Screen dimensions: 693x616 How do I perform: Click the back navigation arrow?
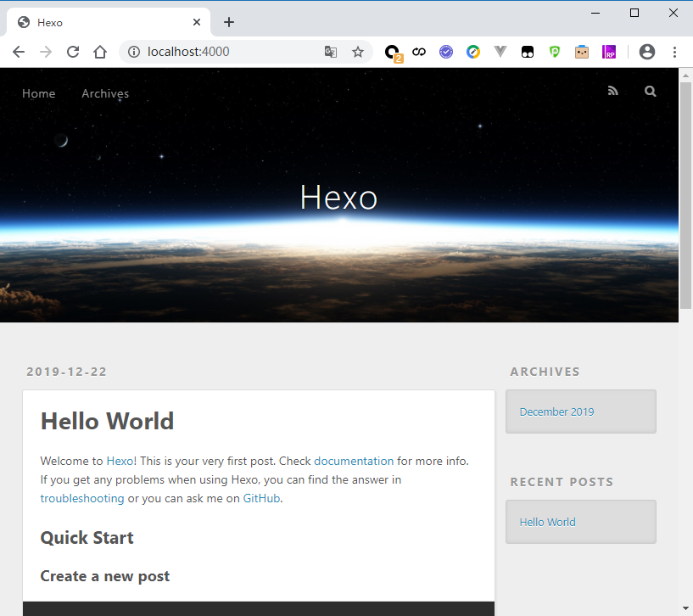pos(19,52)
